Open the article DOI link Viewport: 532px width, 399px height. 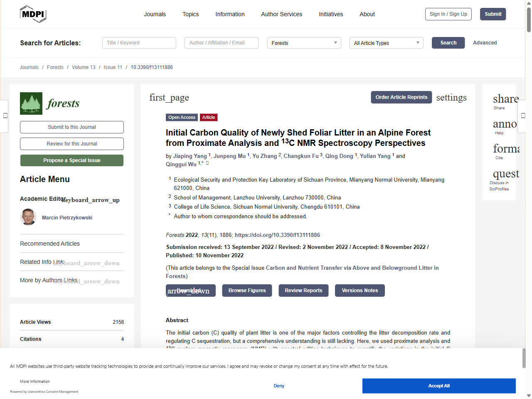(277, 235)
